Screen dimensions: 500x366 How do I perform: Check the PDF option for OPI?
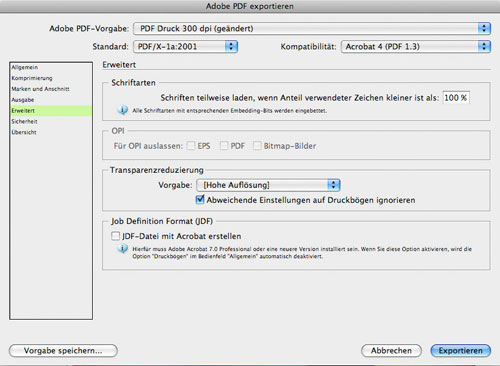224,146
